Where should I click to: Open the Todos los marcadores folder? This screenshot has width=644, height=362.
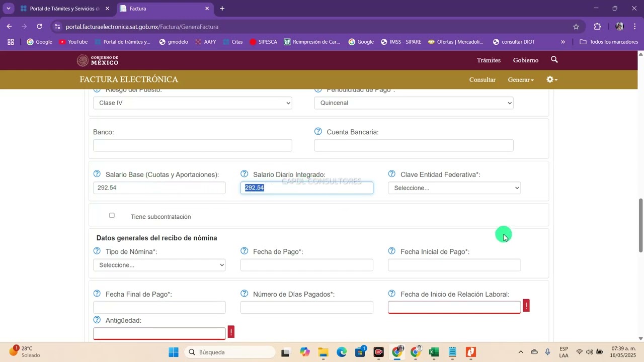pyautogui.click(x=609, y=42)
